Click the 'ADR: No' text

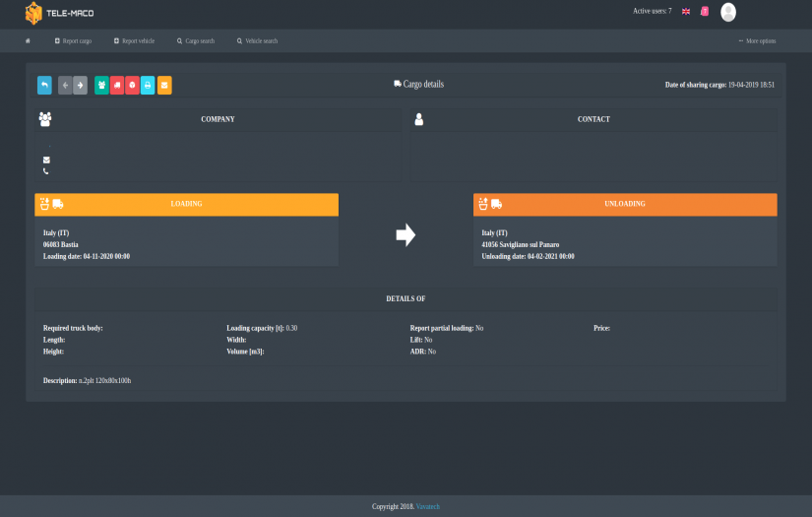point(423,352)
